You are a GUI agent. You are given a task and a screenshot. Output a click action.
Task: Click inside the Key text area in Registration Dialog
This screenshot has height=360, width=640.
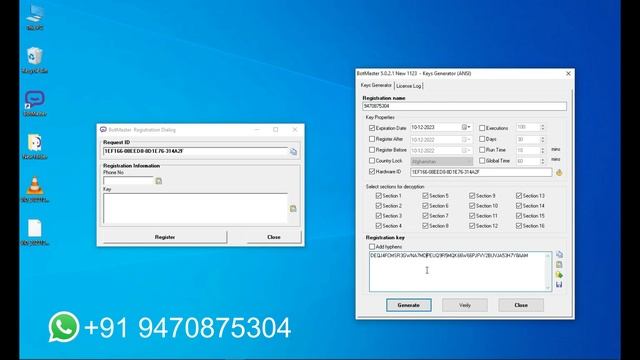[196, 209]
